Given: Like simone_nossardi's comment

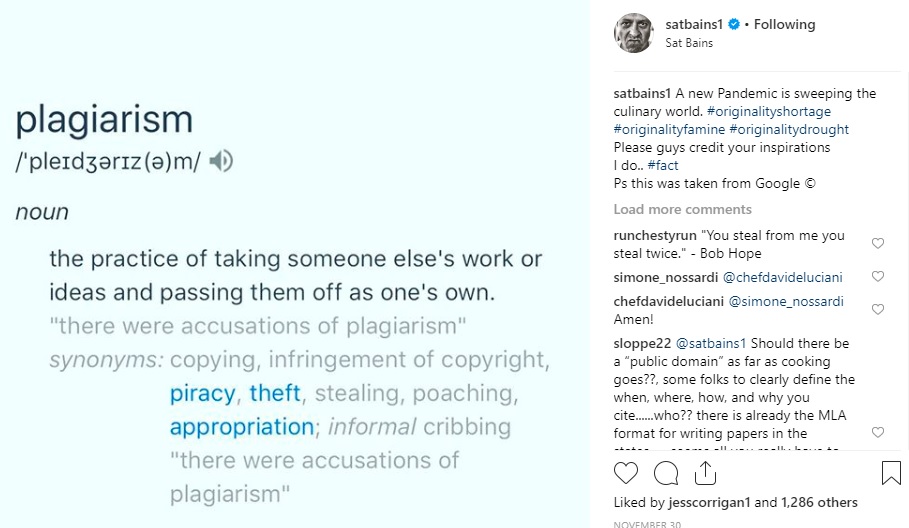Looking at the screenshot, I should point(878,276).
